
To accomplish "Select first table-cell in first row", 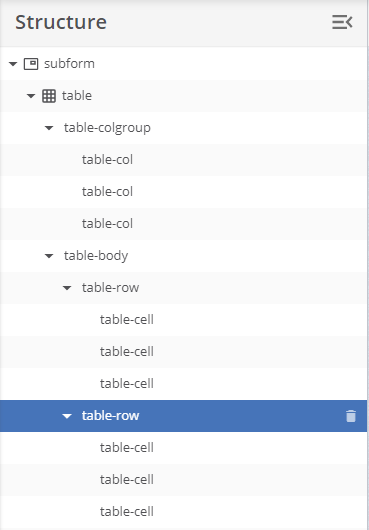I will coord(184,320).
